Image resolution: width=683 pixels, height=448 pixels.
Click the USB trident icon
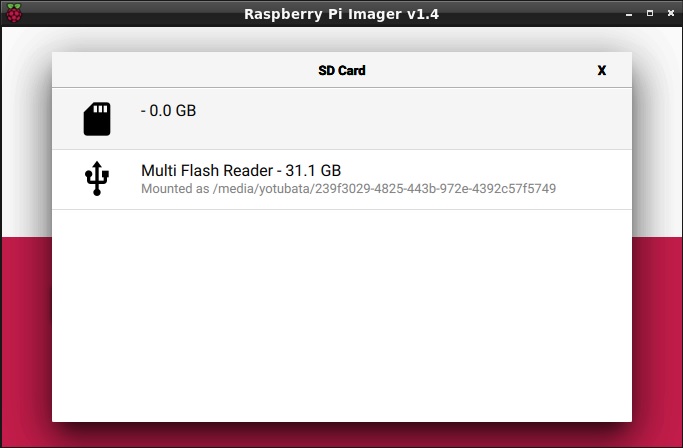(x=97, y=179)
